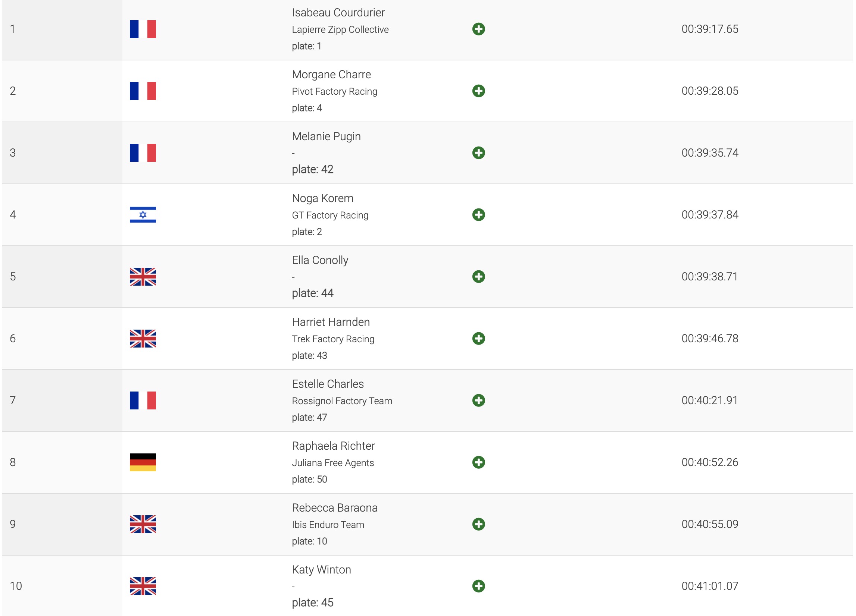This screenshot has width=856, height=616.
Task: Click the German flag for Raphaela Richter
Action: tap(143, 462)
